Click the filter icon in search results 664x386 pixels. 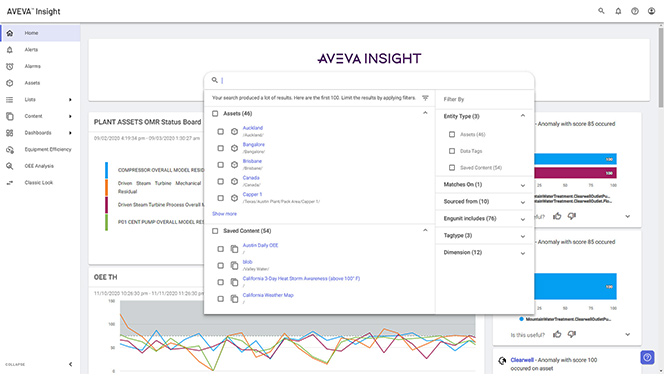pos(425,98)
